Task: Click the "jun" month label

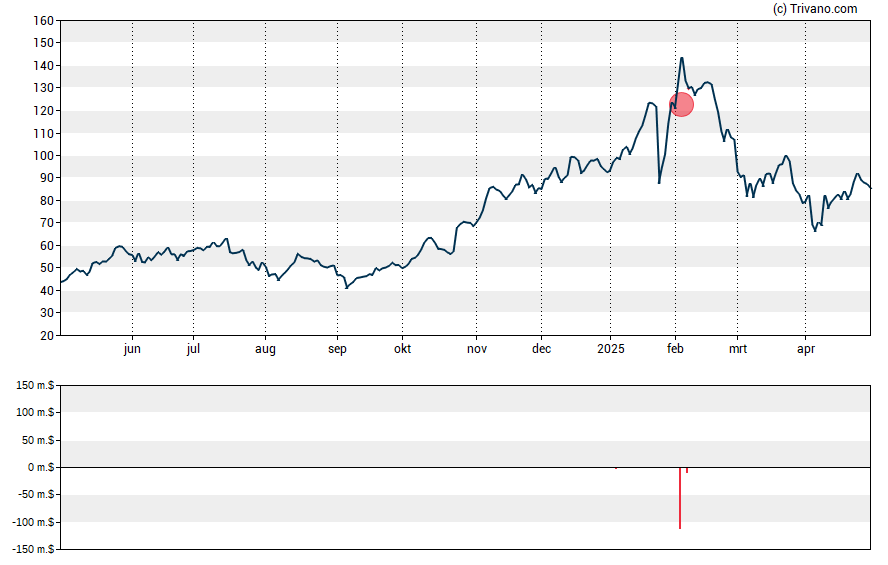Action: click(132, 349)
